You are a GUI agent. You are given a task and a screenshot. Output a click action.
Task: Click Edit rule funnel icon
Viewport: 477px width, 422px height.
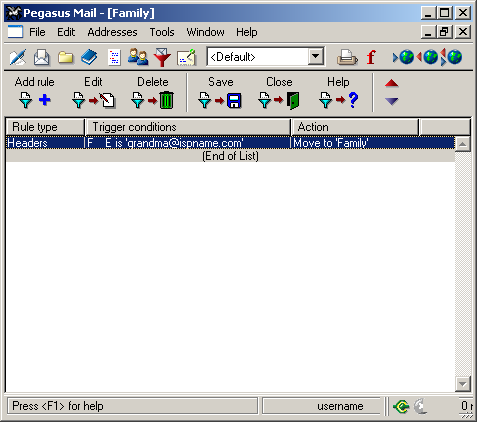point(93,100)
